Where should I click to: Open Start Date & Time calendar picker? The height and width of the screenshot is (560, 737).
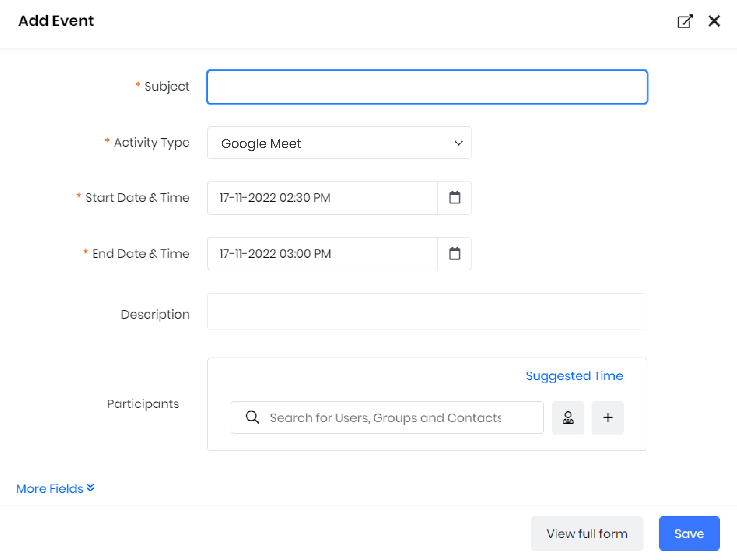tap(454, 198)
